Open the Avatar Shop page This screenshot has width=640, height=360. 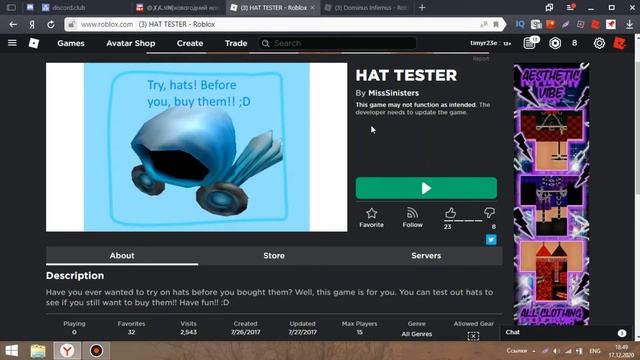pos(131,43)
